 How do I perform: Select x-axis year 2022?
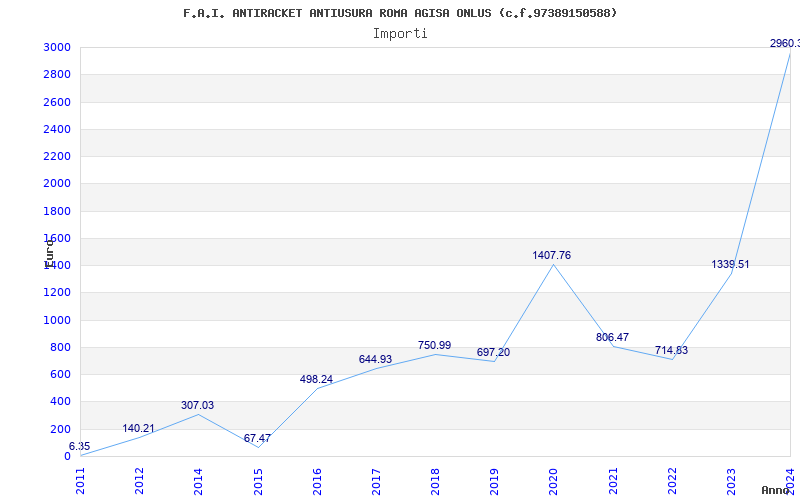pos(672,481)
